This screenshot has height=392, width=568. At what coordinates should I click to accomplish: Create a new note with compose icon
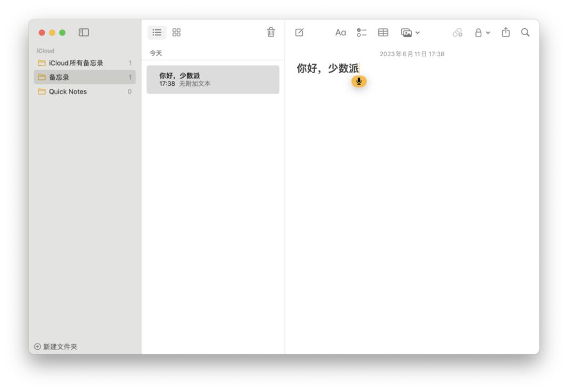[300, 33]
